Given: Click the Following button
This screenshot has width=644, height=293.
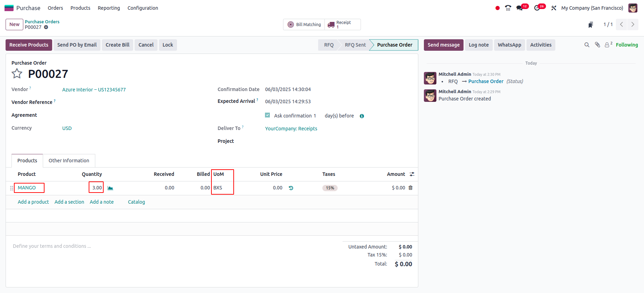Looking at the screenshot, I should point(627,45).
